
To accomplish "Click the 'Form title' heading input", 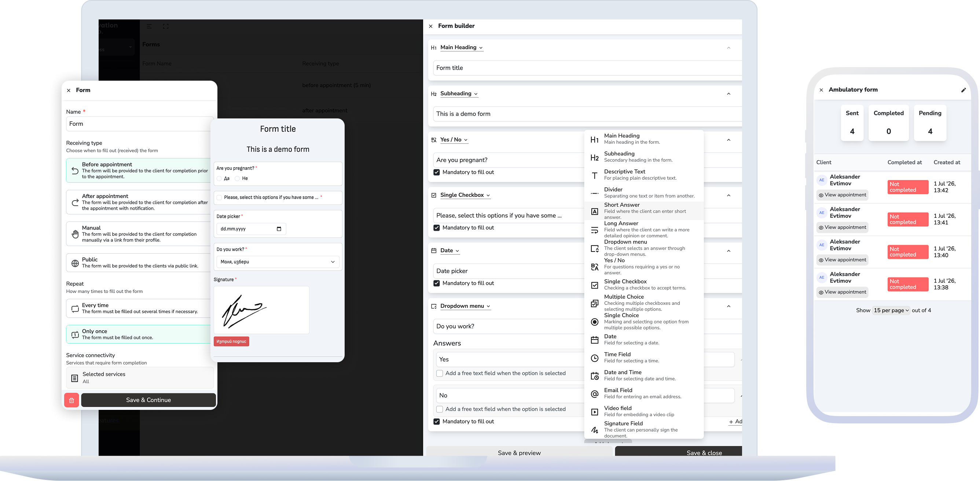I will (x=587, y=68).
